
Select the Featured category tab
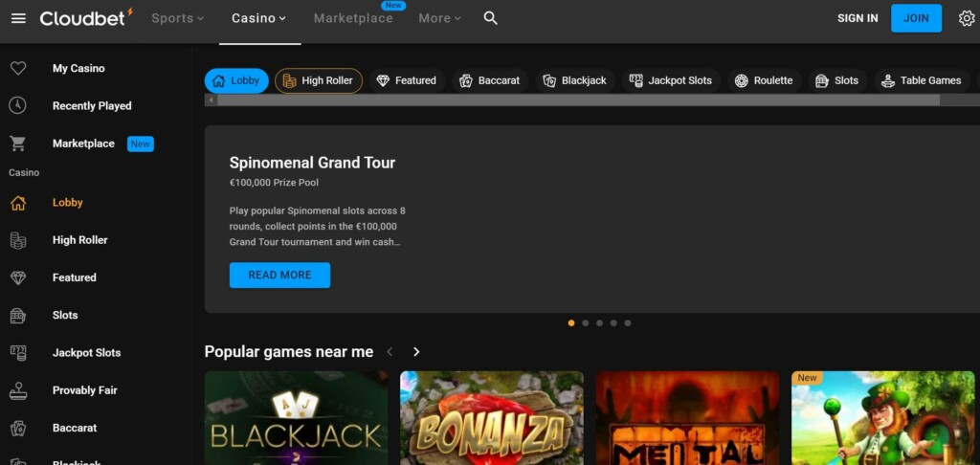407,80
